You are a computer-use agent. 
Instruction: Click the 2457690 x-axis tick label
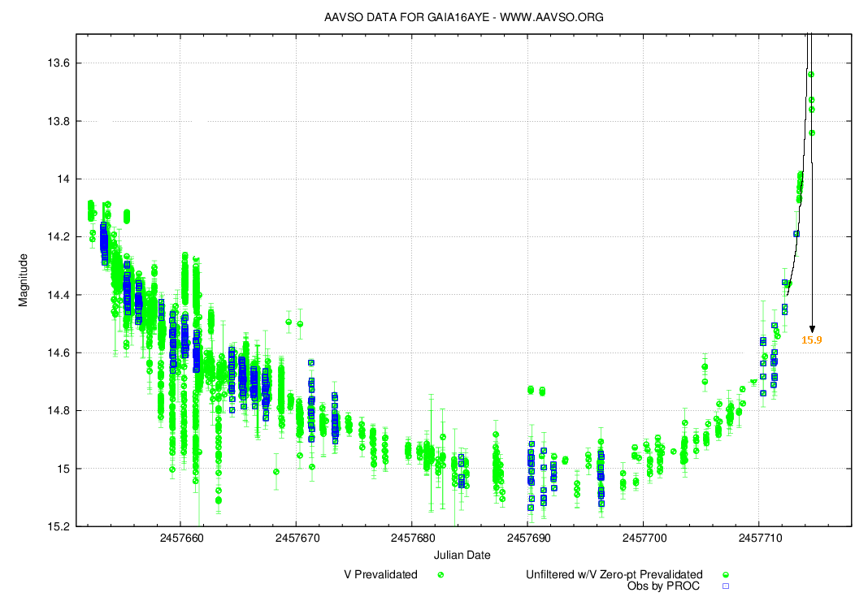pos(527,538)
